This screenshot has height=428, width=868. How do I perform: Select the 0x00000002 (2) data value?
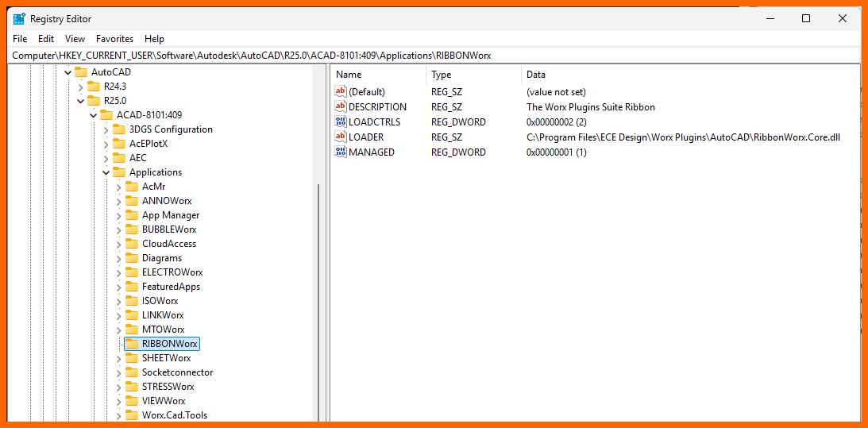[557, 121]
